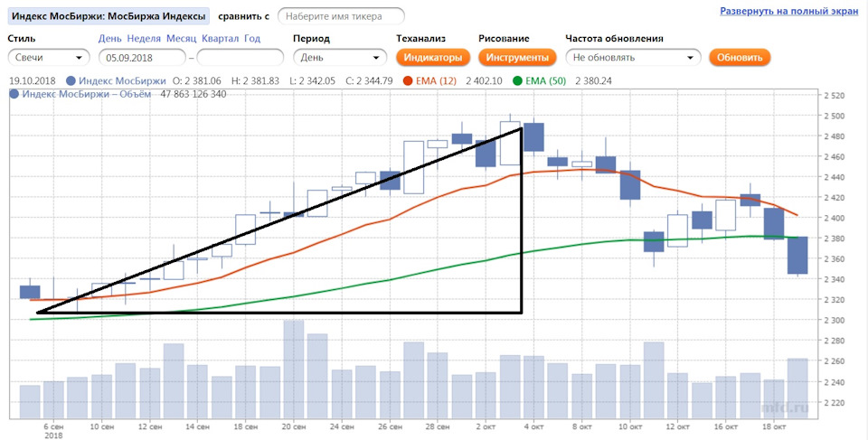Click the C: 2 344.79 close value
This screenshot has width=868, height=440.
pyautogui.click(x=369, y=80)
